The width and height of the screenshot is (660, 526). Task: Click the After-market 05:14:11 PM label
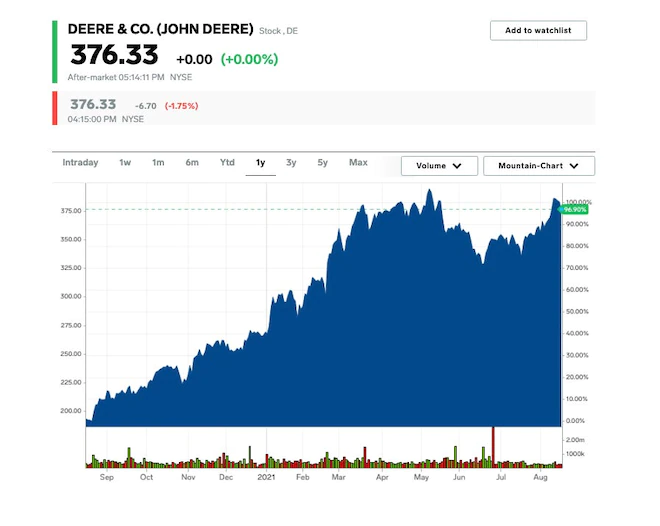click(x=116, y=77)
